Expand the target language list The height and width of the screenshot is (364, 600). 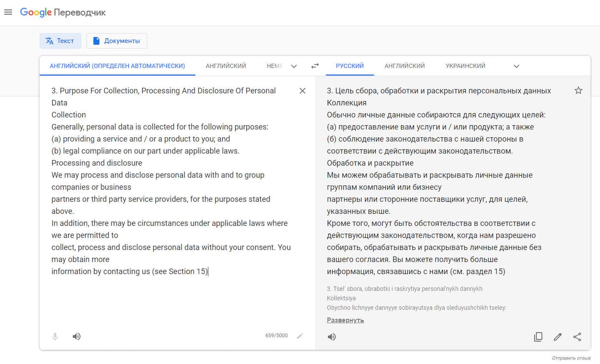point(516,66)
